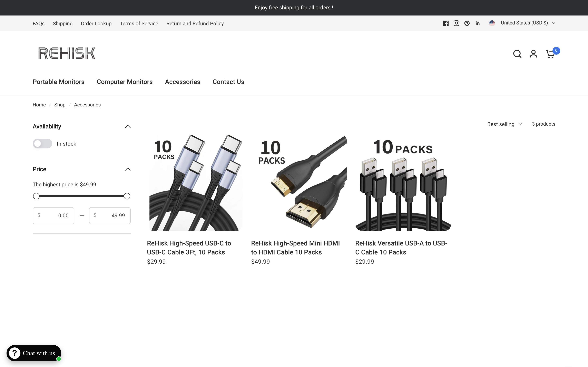588x367 pixels.
Task: Collapse the Price filter section
Action: click(x=127, y=169)
